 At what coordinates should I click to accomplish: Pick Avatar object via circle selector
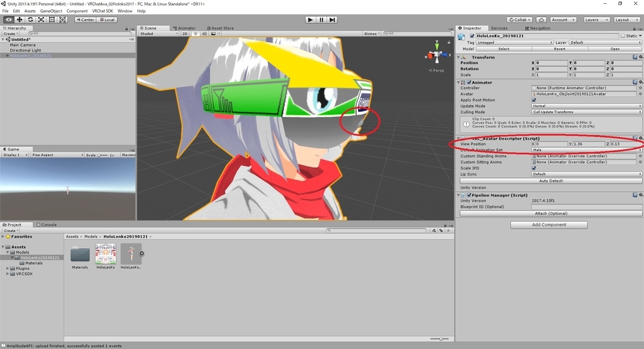click(x=640, y=94)
